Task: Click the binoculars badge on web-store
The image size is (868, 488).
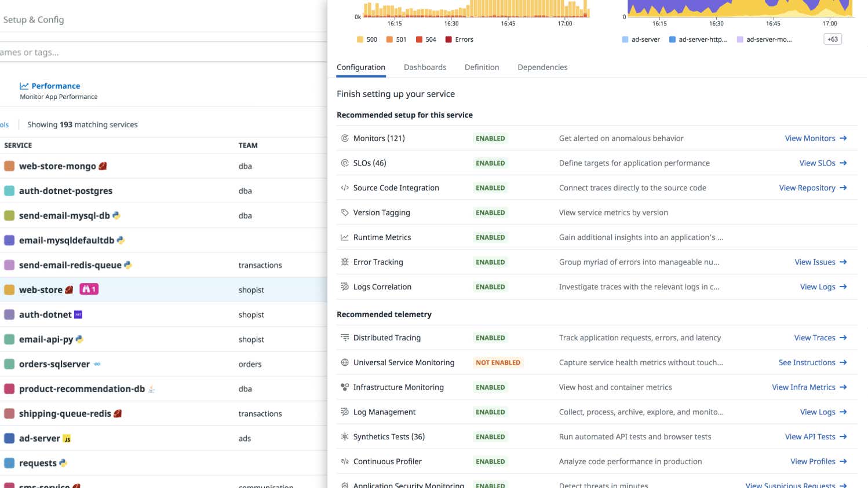Action: pyautogui.click(x=89, y=289)
